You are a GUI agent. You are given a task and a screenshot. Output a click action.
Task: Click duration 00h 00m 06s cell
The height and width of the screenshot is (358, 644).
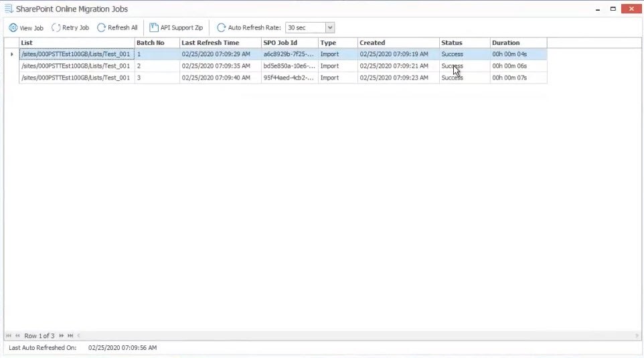click(x=518, y=66)
